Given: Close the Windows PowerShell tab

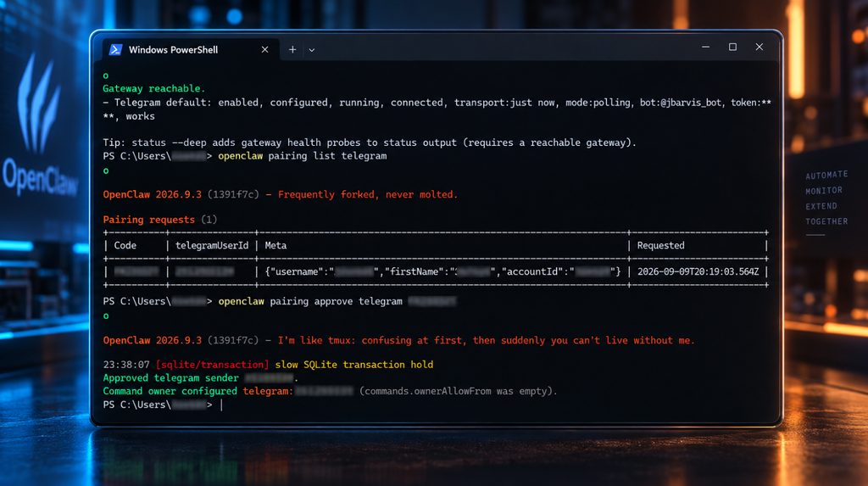Looking at the screenshot, I should click(x=264, y=49).
